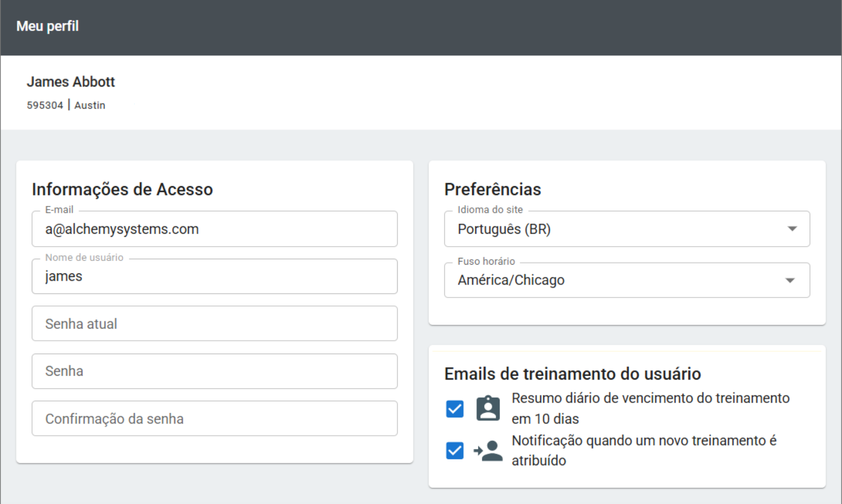Viewport: 842px width, 504px height.
Task: Uncheck Notificação de novo treinamento atribuído
Action: tap(454, 450)
